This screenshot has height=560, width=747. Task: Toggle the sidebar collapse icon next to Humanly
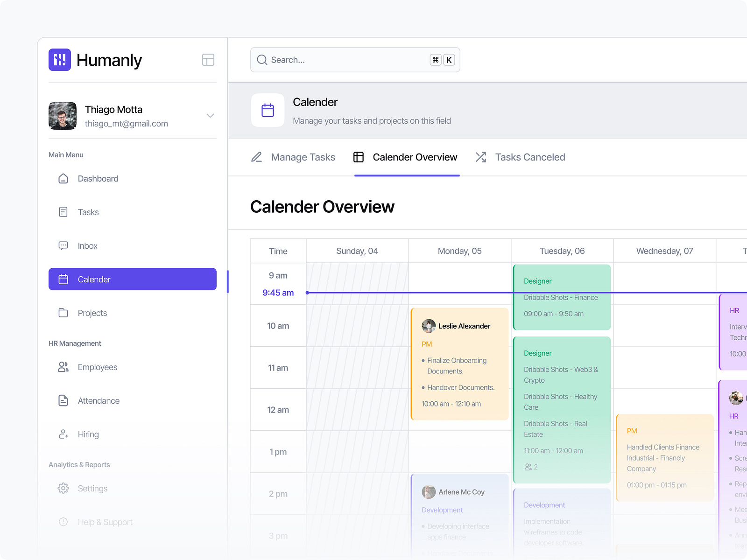click(208, 60)
